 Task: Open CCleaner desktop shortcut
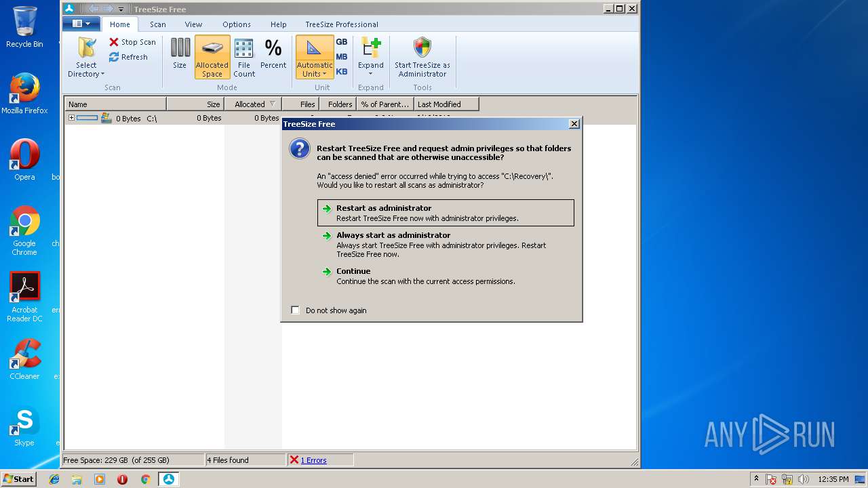24,359
